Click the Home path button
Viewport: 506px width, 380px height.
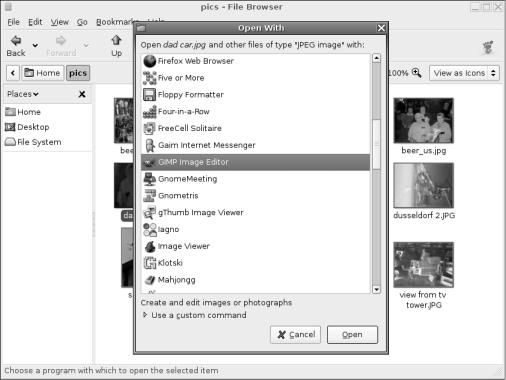(x=43, y=73)
